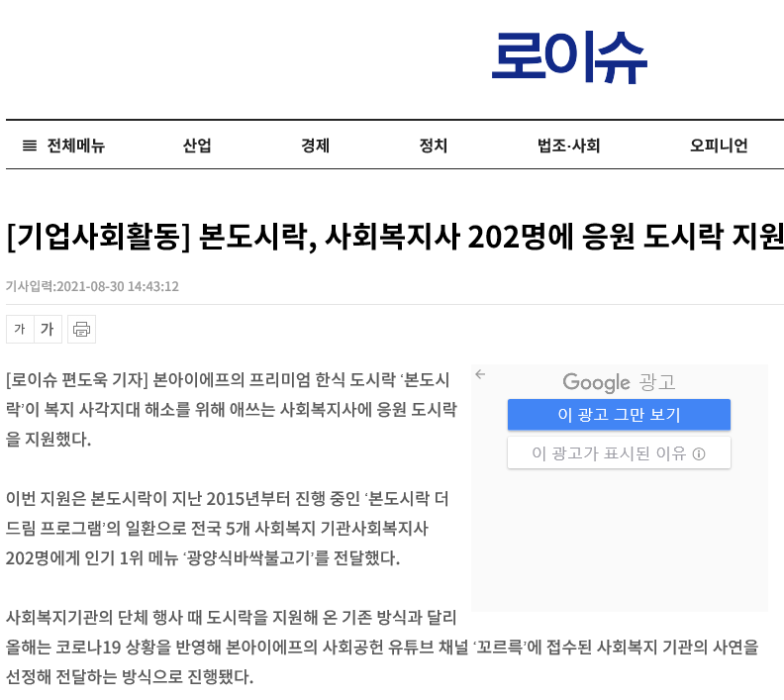Select the 정치 menu item
Screen dimensions: 784x700
point(433,146)
